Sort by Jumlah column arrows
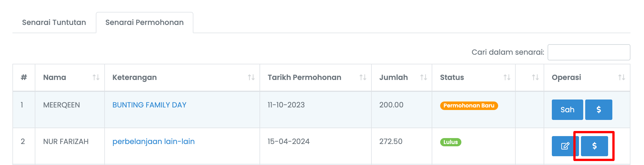Screen dimensions: 644x165 (x=423, y=77)
